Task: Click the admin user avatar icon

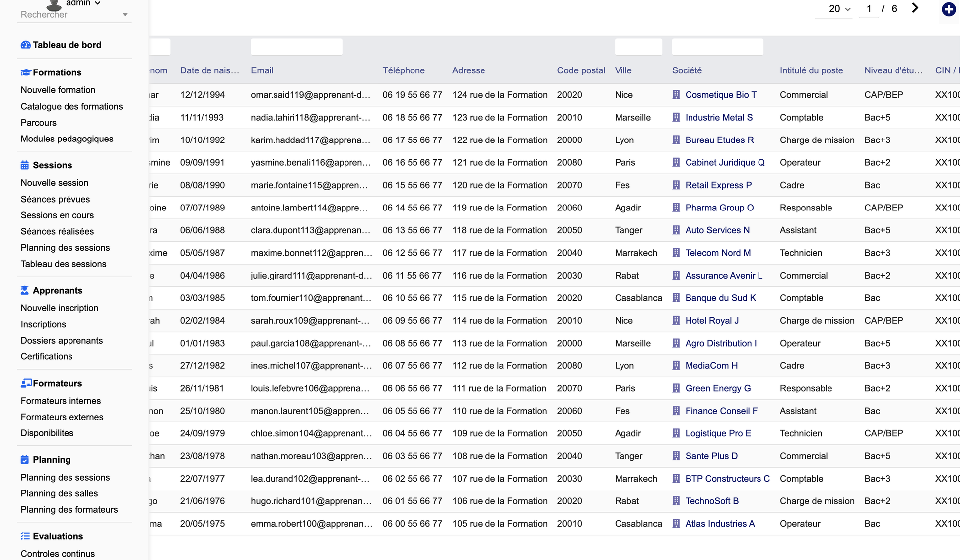Action: pos(54,5)
